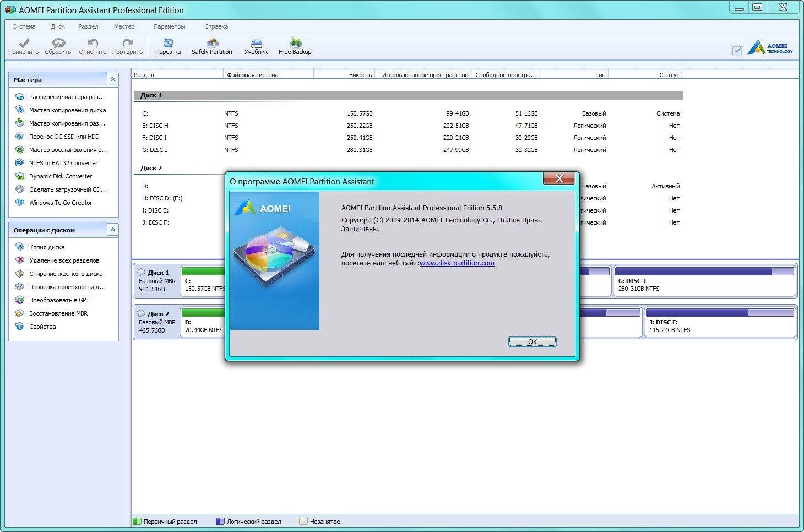Open the Справка menu
Screen dimensions: 804x532
coord(216,26)
